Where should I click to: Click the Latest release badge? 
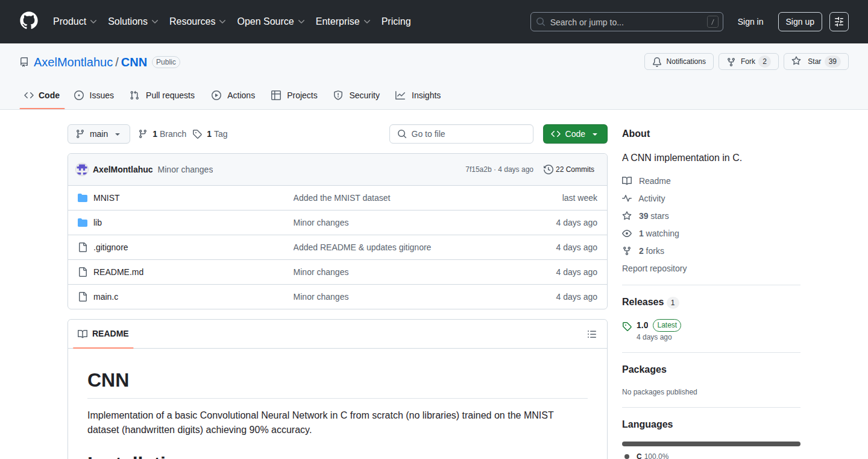coord(667,325)
